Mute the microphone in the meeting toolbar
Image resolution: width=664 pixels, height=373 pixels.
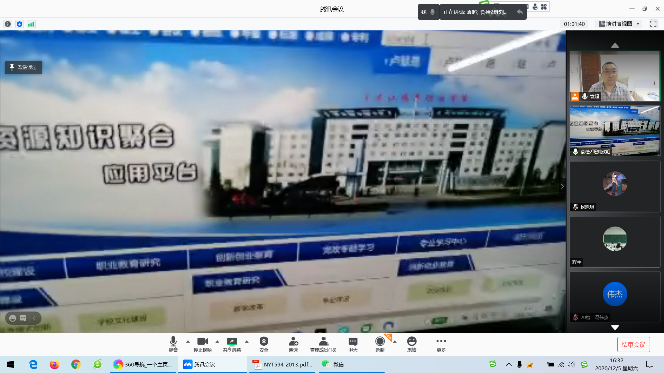tap(173, 344)
